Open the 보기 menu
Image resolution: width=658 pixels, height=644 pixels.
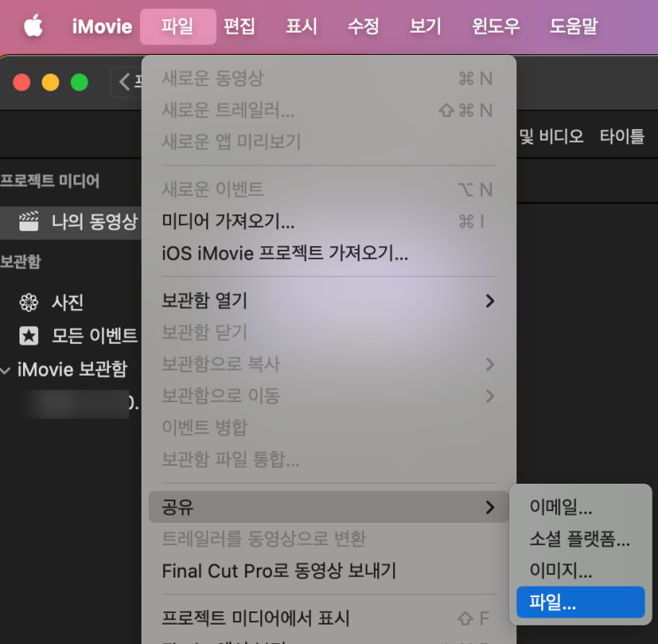click(x=425, y=27)
